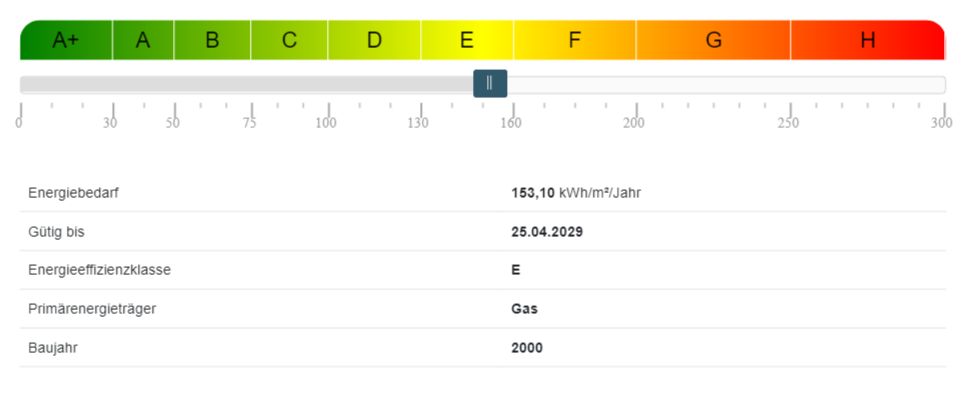
Task: Click the unfilled slider track right of the handle
Action: click(726, 85)
